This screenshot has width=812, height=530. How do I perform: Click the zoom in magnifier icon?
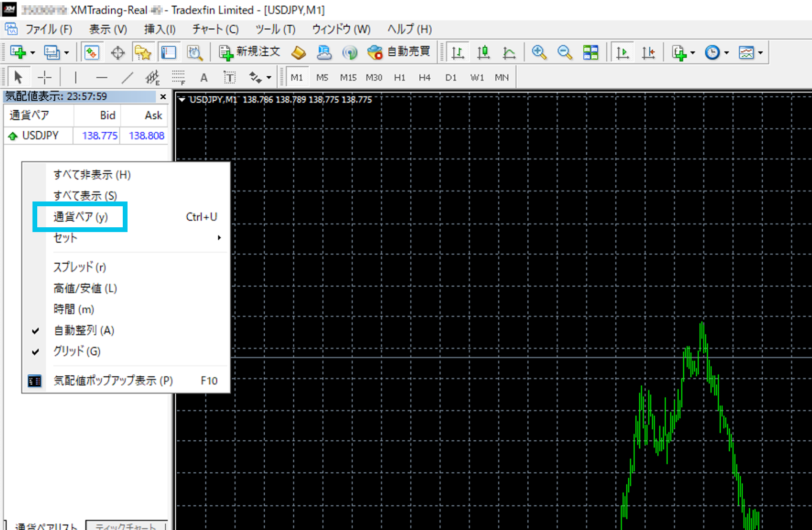tap(539, 53)
